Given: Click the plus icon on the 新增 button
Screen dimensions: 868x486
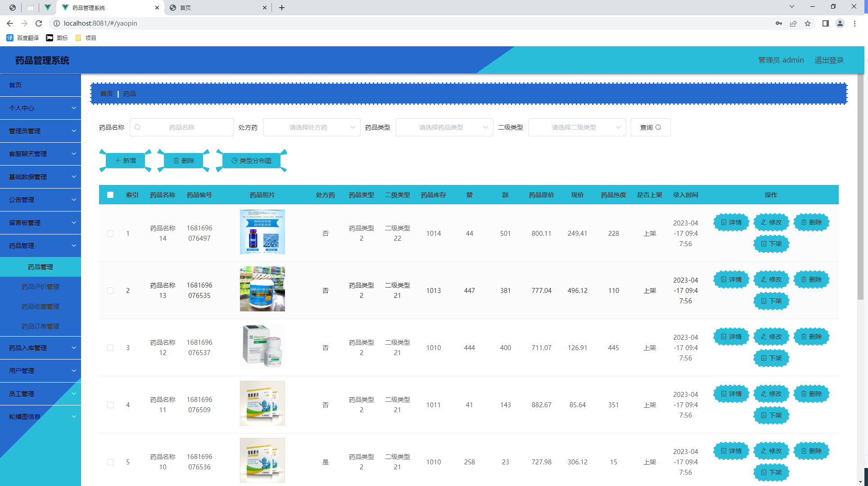Looking at the screenshot, I should pos(118,160).
